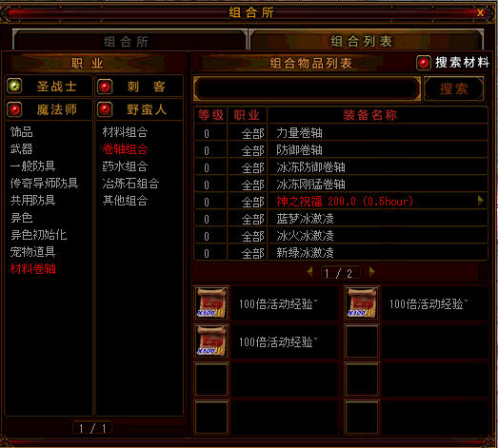Select the 野蛮人 class radio button
Image resolution: width=498 pixels, height=448 pixels.
[105, 109]
